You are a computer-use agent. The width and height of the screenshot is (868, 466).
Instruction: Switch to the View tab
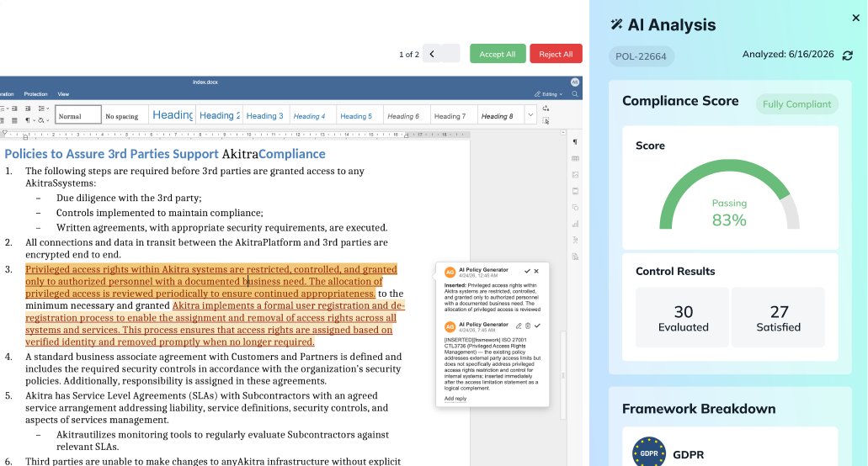(x=63, y=94)
